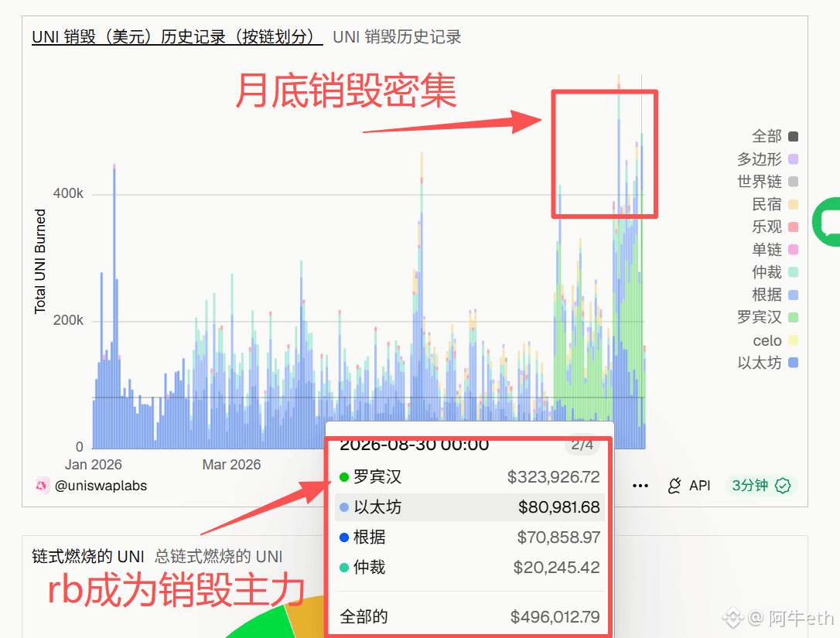Click the 200k y-axis label

[x=68, y=320]
